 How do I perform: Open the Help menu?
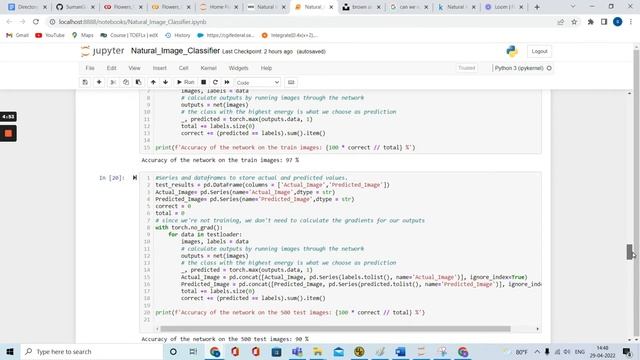coord(266,68)
